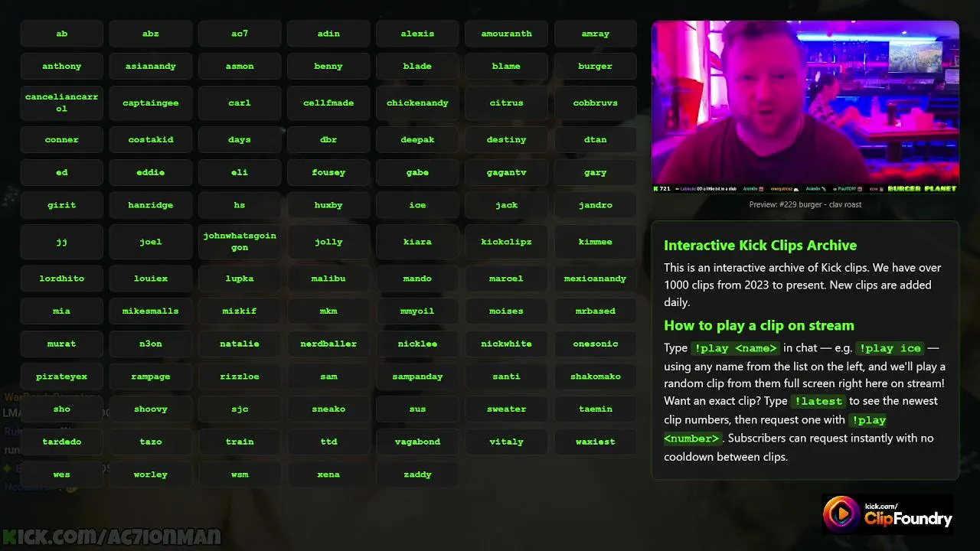980x551 pixels.
Task: Pick the "eddie" name tile
Action: pyautogui.click(x=151, y=173)
